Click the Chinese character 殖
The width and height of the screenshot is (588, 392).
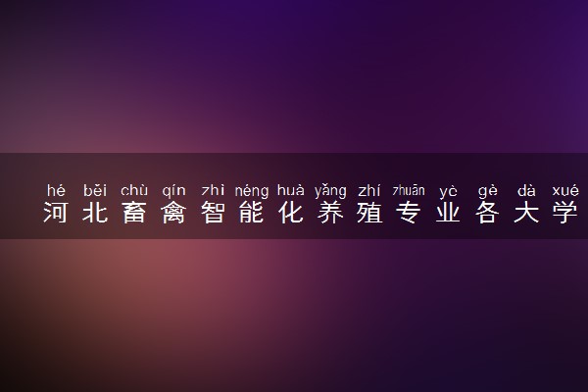click(x=369, y=213)
